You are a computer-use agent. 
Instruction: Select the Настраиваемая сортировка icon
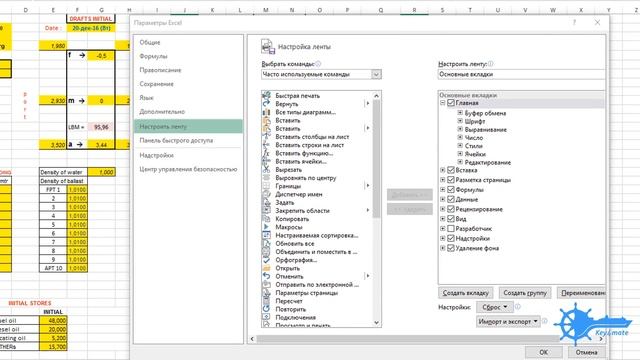(x=266, y=235)
